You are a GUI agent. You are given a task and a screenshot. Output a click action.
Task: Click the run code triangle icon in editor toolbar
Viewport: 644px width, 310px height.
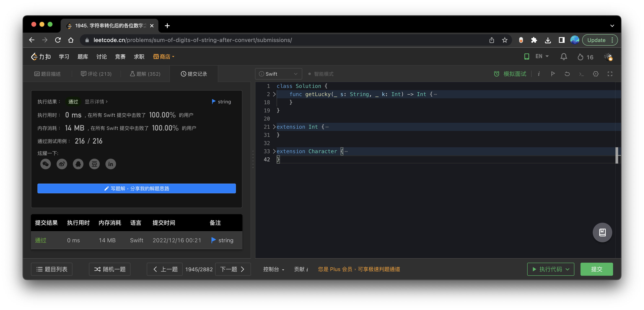[553, 74]
